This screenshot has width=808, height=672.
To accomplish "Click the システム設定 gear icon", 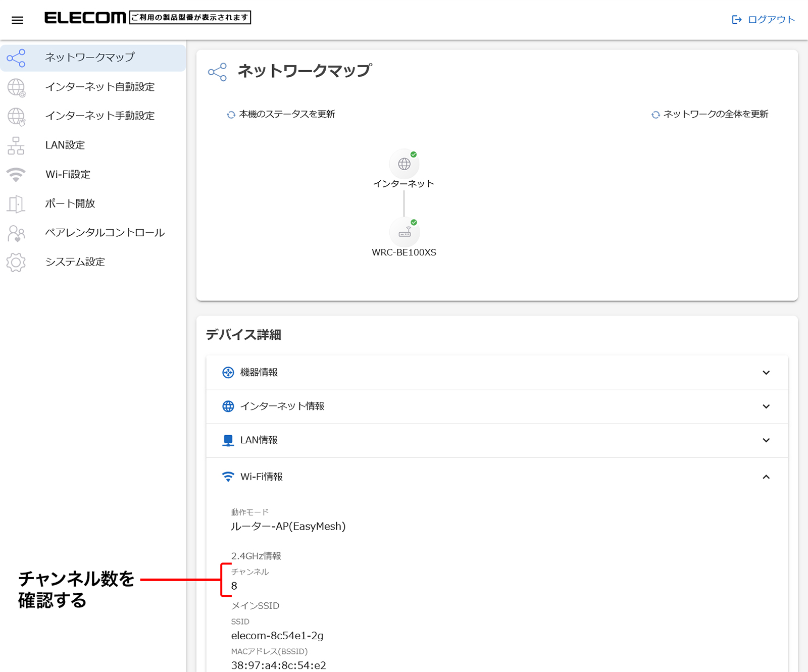I will click(16, 263).
